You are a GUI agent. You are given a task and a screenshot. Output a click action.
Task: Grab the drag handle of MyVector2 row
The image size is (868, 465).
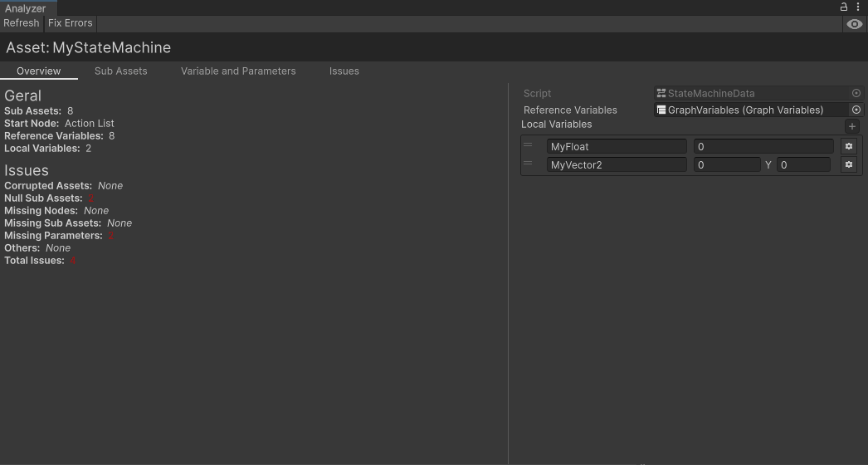click(x=528, y=164)
